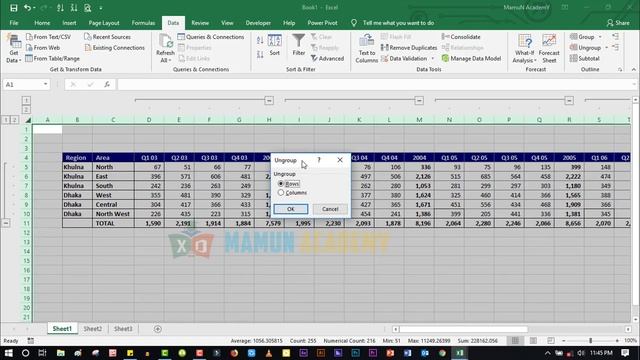640x360 pixels.
Task: Click the Subtotal icon
Action: point(573,58)
